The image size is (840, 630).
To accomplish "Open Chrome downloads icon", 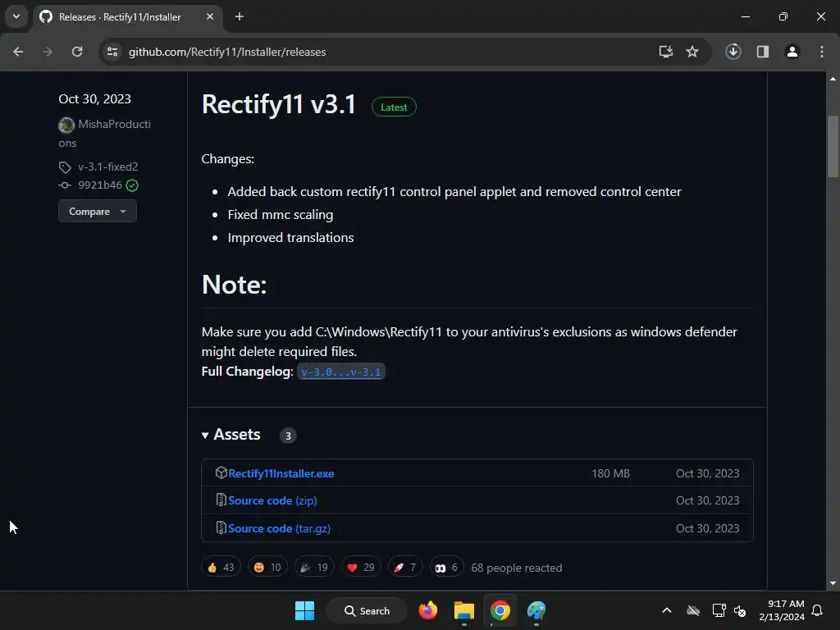I will [733, 52].
